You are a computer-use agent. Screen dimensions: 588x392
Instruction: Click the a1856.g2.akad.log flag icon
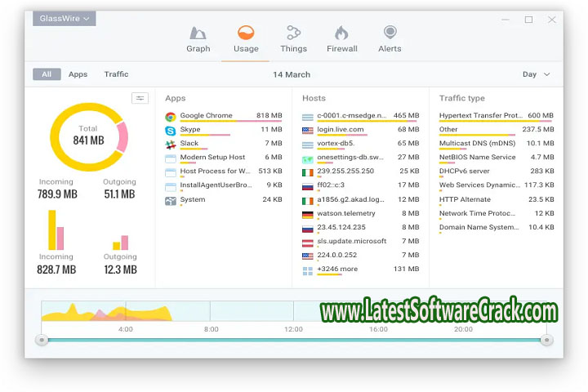pyautogui.click(x=308, y=201)
